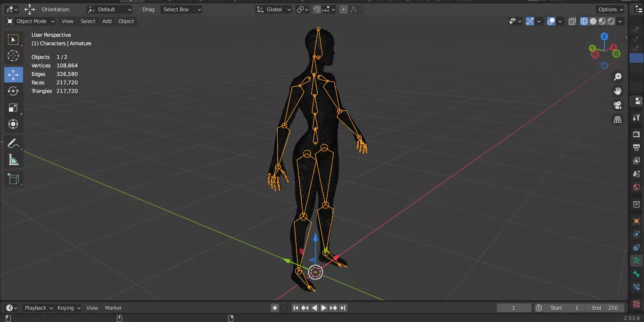Click the move gizmo icon in tool header

click(x=30, y=9)
